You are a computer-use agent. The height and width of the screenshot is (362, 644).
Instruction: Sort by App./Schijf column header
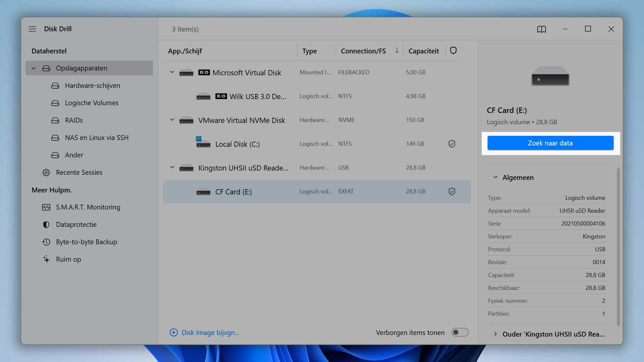[185, 51]
